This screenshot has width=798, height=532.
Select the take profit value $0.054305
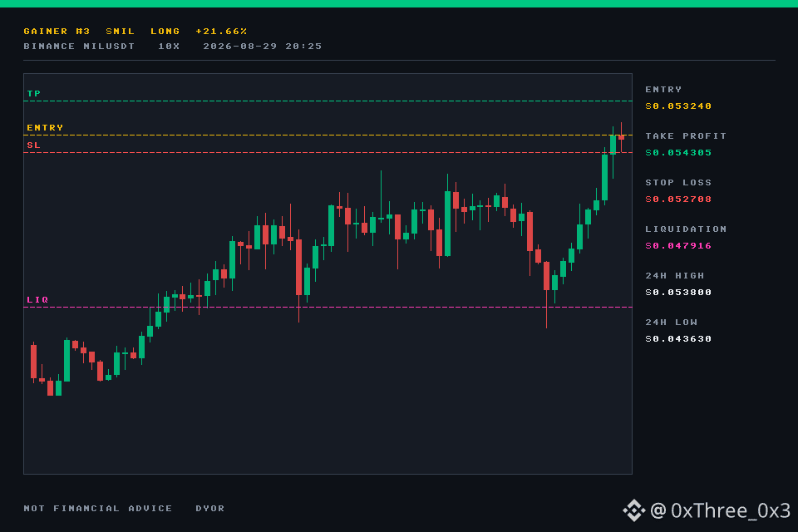(x=678, y=153)
